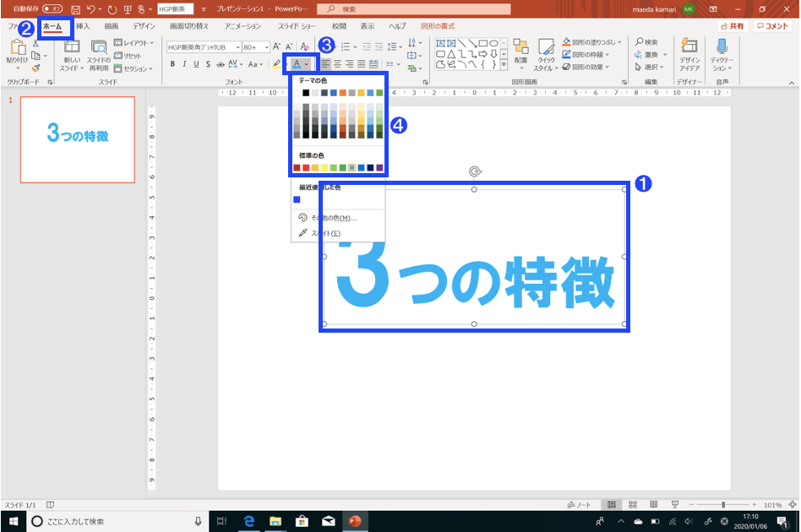
Task: Apply strikethrough with the abc icon
Action: 221,64
